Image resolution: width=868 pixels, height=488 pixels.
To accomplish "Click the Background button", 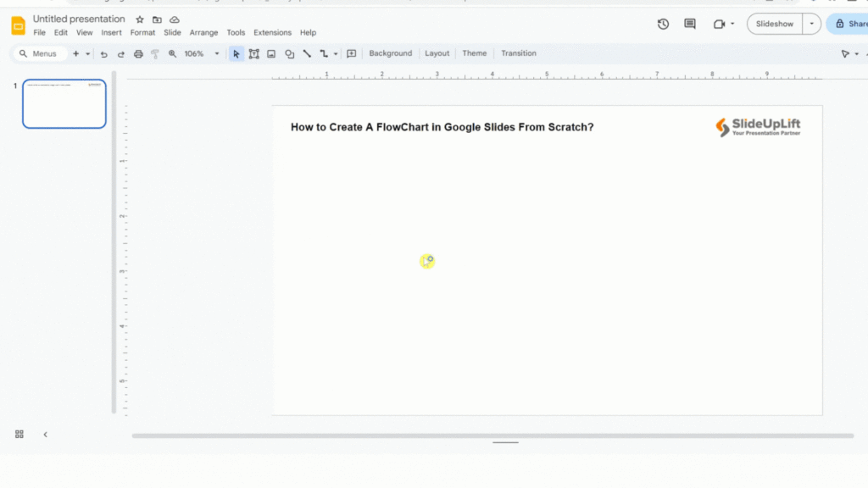I will click(x=390, y=53).
